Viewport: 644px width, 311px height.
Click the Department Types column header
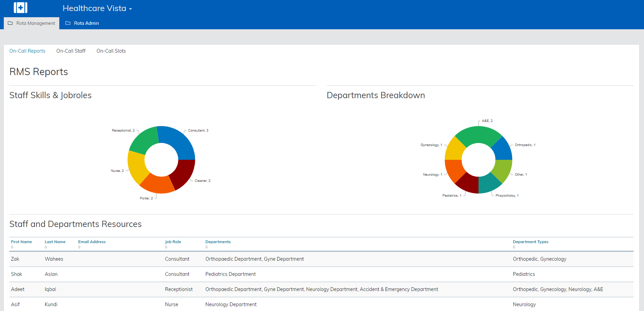(530, 242)
